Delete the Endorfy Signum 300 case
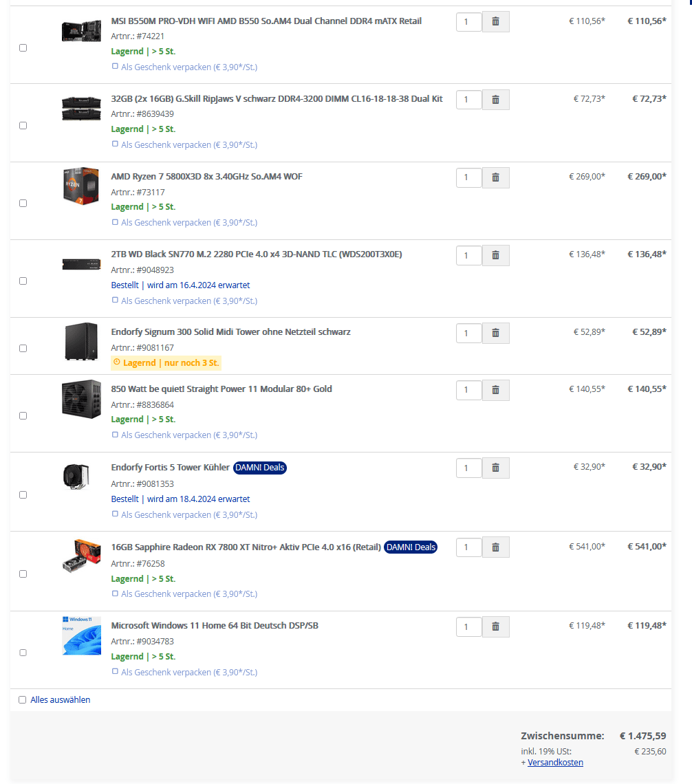The width and height of the screenshot is (692, 784). click(x=495, y=333)
